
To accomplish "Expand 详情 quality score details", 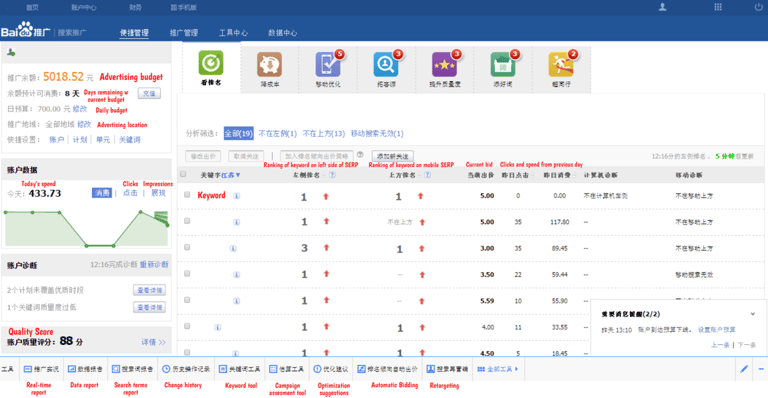I will pyautogui.click(x=153, y=342).
